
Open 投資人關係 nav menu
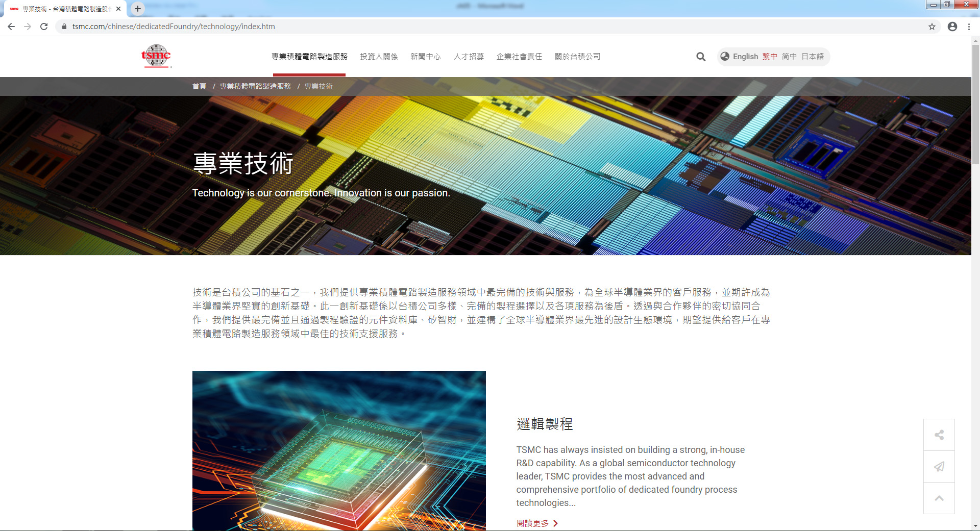pos(379,57)
